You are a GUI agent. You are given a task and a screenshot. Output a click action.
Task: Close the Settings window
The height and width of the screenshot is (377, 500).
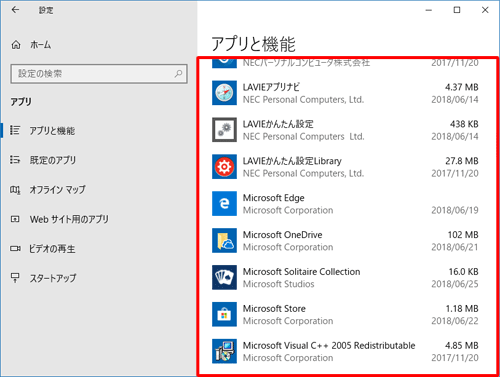(485, 10)
